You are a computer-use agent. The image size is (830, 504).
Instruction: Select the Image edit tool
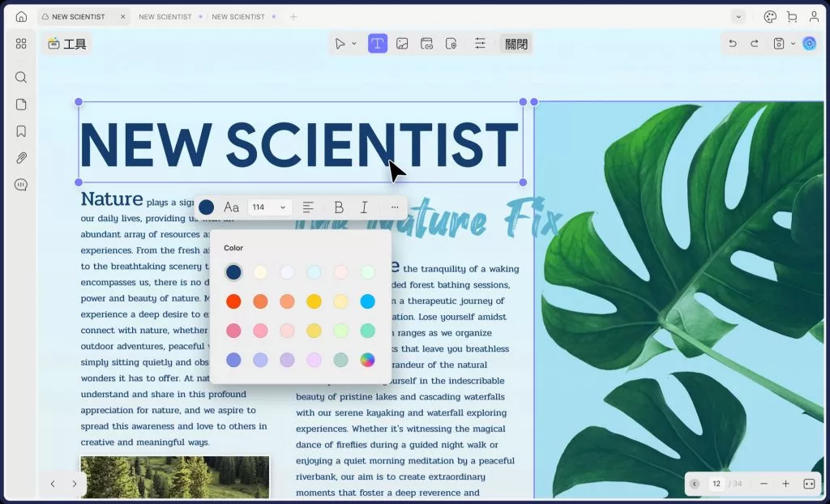coord(402,44)
